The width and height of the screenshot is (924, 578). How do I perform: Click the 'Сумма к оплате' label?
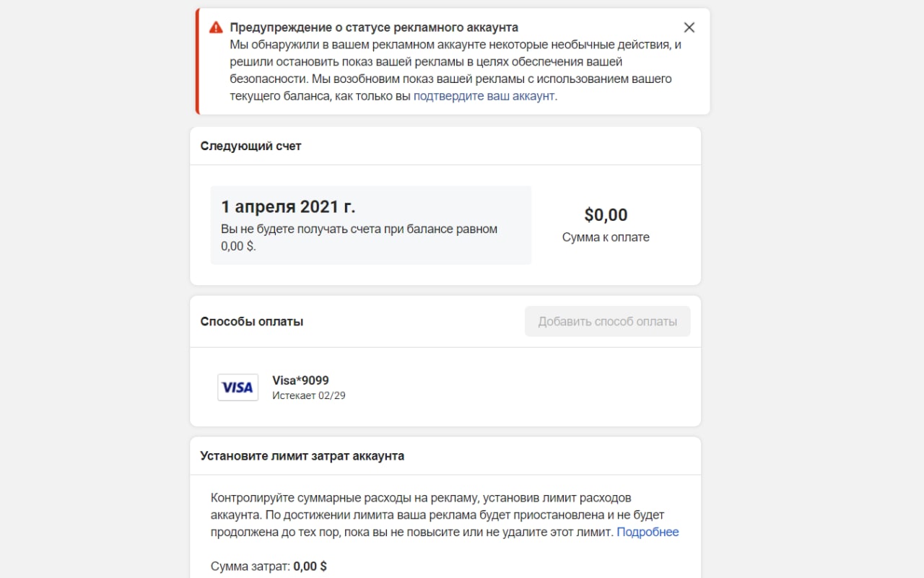coord(606,237)
